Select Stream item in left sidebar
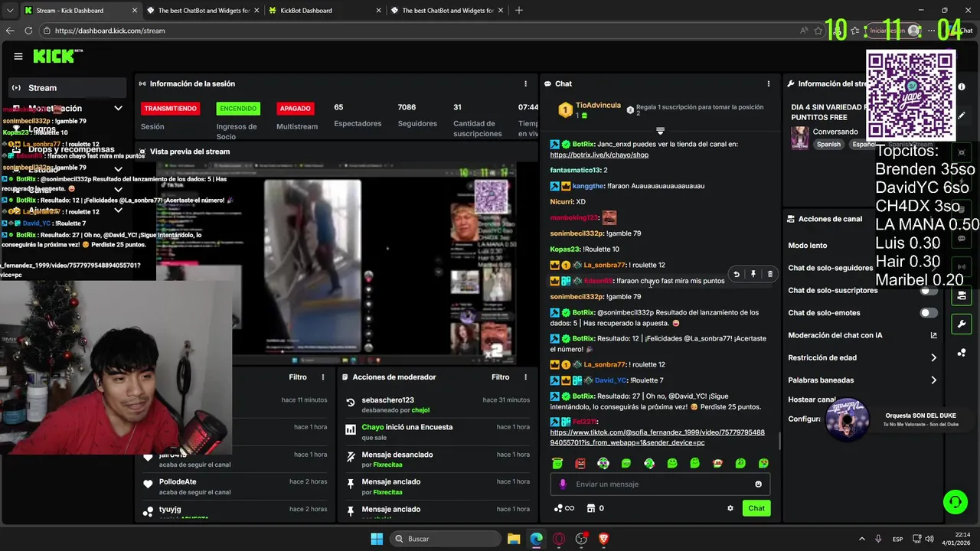The width and height of the screenshot is (980, 551). coord(67,87)
